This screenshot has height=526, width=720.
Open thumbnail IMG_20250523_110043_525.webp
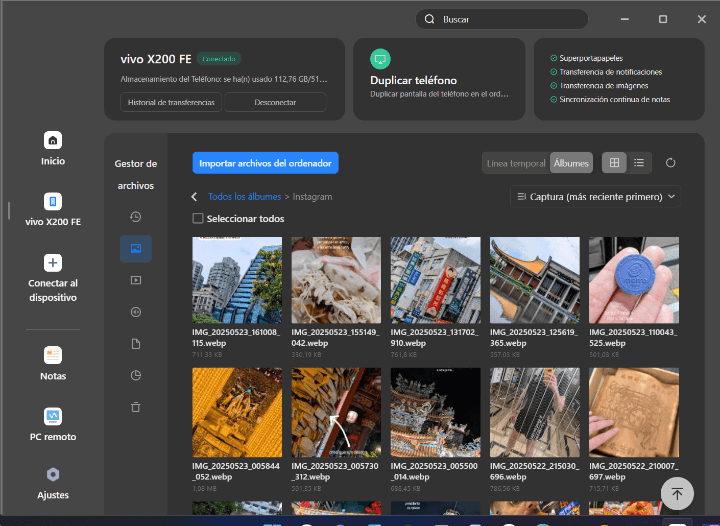tap(634, 280)
